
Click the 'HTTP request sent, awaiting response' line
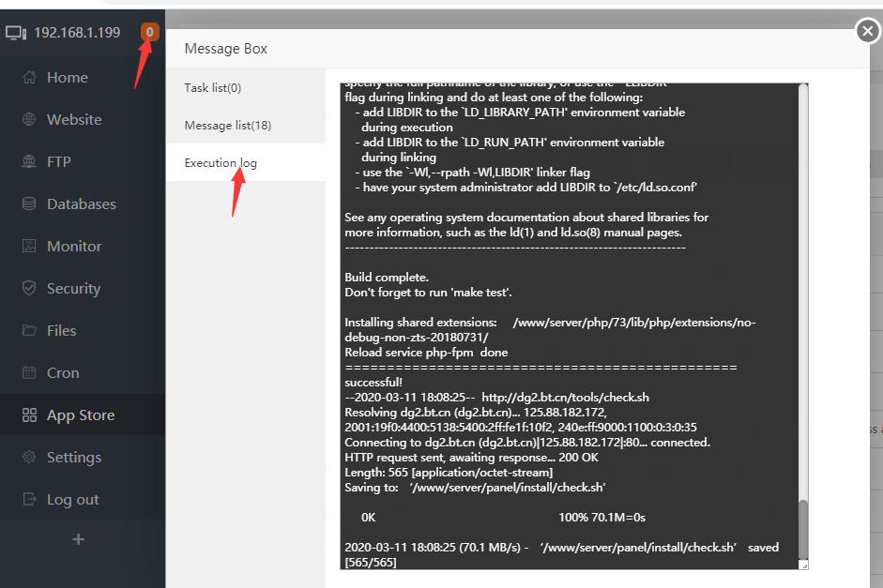click(x=471, y=458)
